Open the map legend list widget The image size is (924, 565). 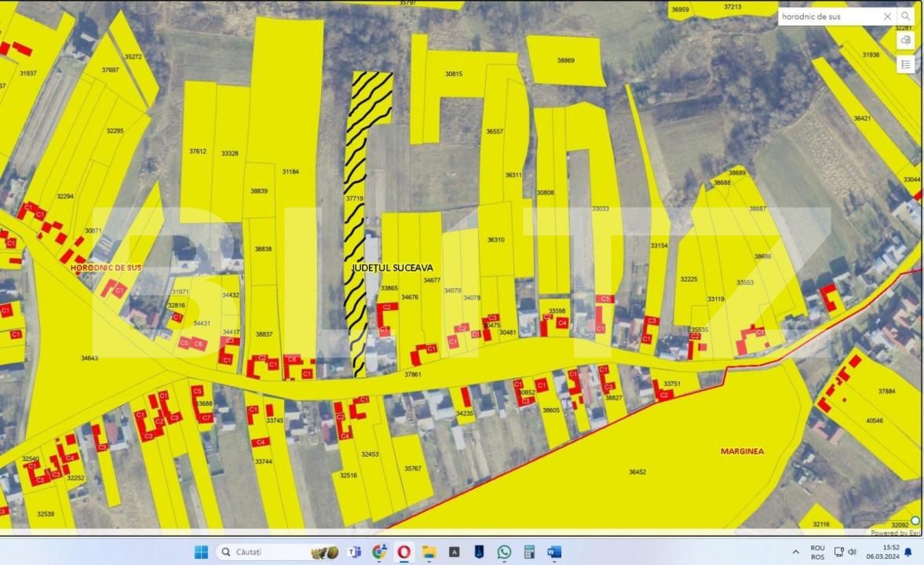pyautogui.click(x=907, y=64)
